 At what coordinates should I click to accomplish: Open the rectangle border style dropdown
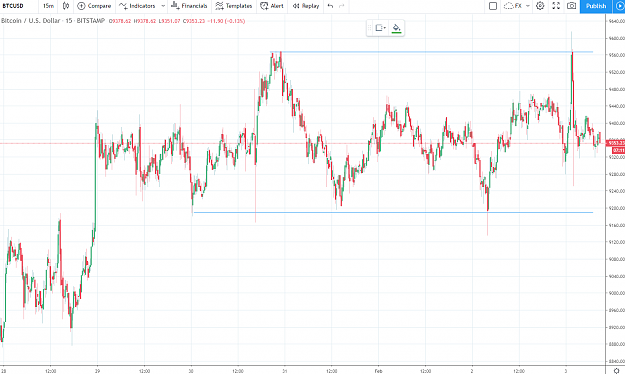(381, 28)
